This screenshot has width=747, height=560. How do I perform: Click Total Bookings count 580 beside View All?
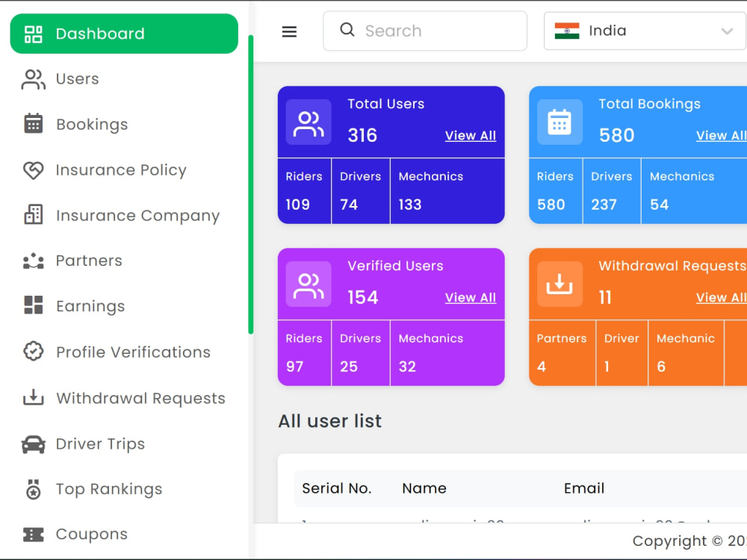616,136
